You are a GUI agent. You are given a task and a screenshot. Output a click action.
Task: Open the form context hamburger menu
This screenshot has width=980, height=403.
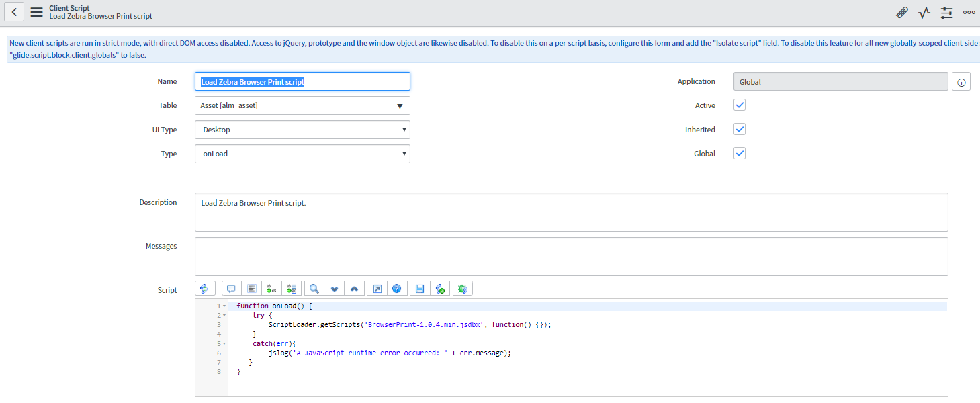pyautogui.click(x=36, y=11)
